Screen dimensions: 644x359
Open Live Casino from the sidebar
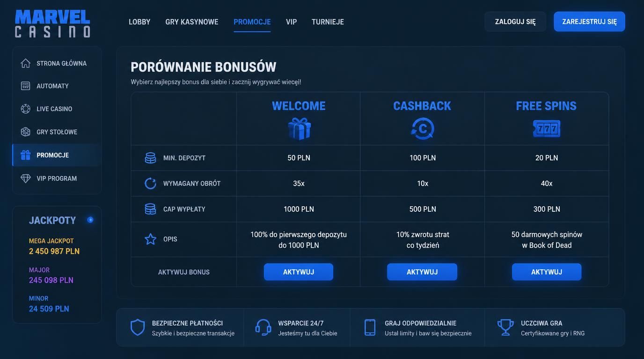(x=57, y=109)
